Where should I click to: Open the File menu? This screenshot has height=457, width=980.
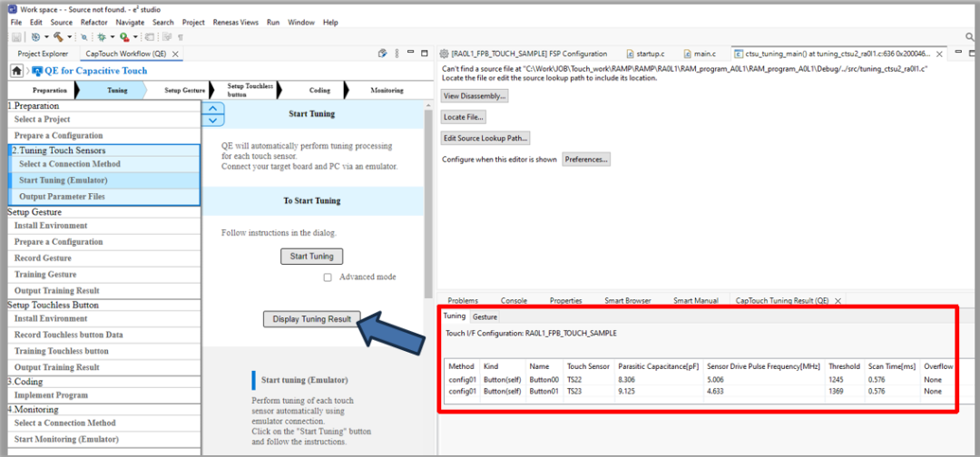point(16,22)
